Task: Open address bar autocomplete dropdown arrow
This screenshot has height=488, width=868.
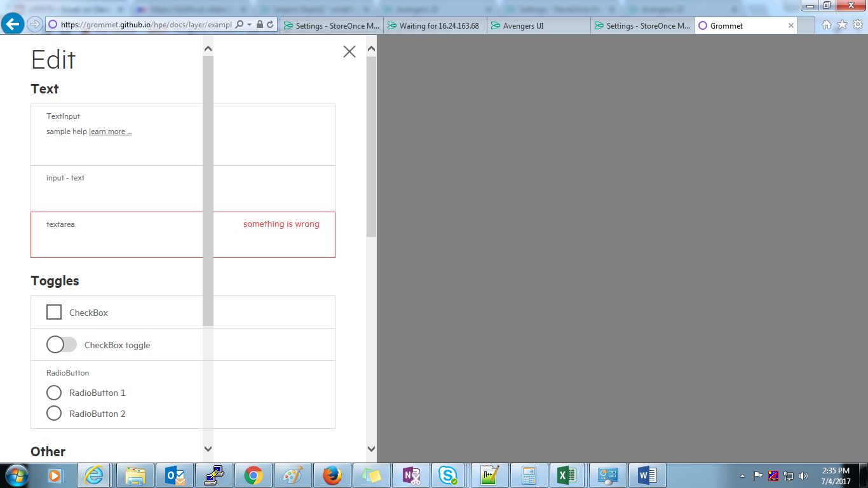Action: pyautogui.click(x=249, y=25)
